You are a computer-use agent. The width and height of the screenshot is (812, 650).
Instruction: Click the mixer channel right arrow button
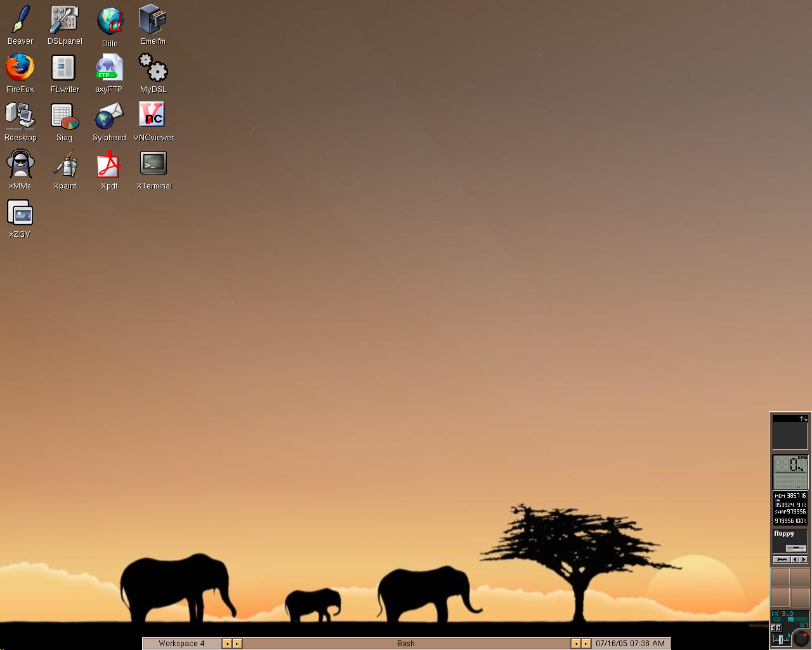coord(778,628)
